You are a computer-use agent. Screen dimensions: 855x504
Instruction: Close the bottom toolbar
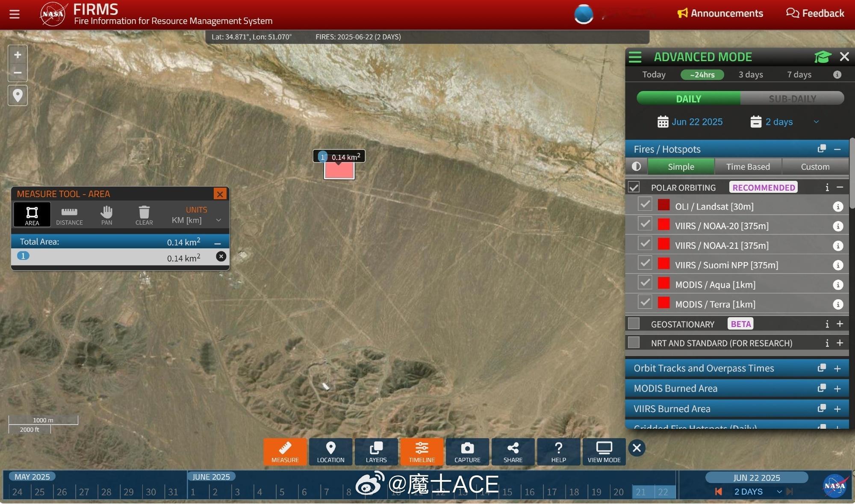637,448
